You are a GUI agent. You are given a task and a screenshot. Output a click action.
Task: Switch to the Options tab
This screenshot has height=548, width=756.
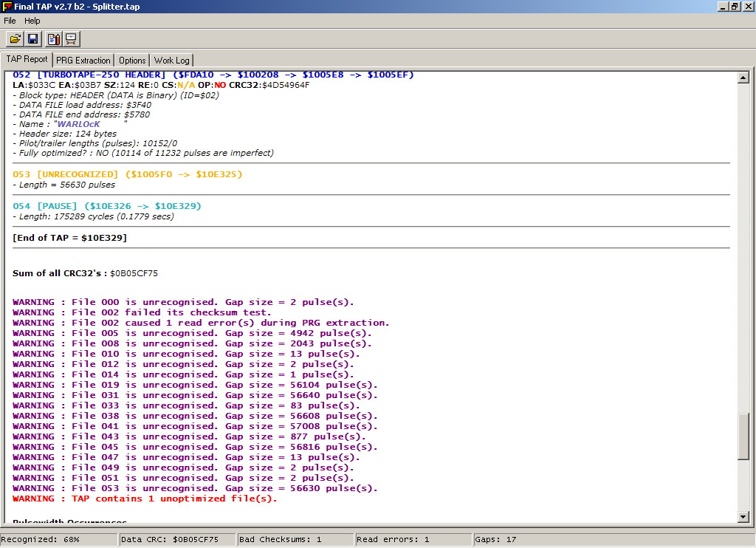pos(132,61)
